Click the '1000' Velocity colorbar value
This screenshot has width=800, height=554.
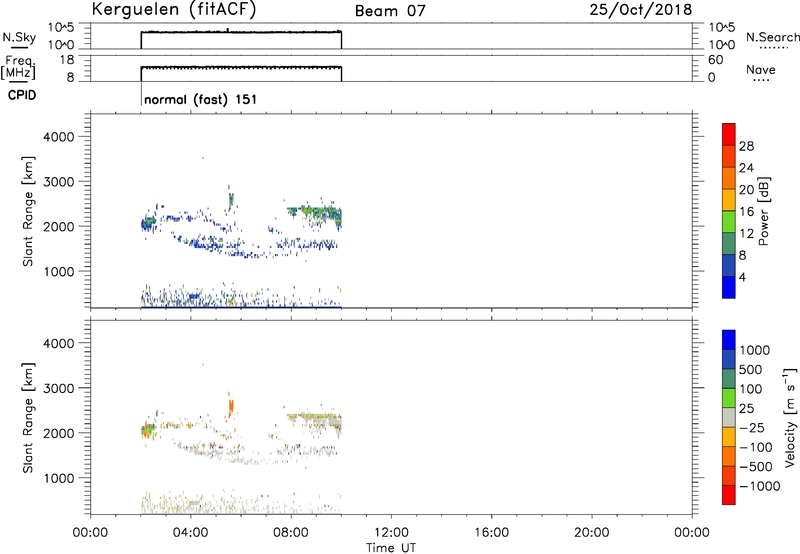(x=754, y=350)
